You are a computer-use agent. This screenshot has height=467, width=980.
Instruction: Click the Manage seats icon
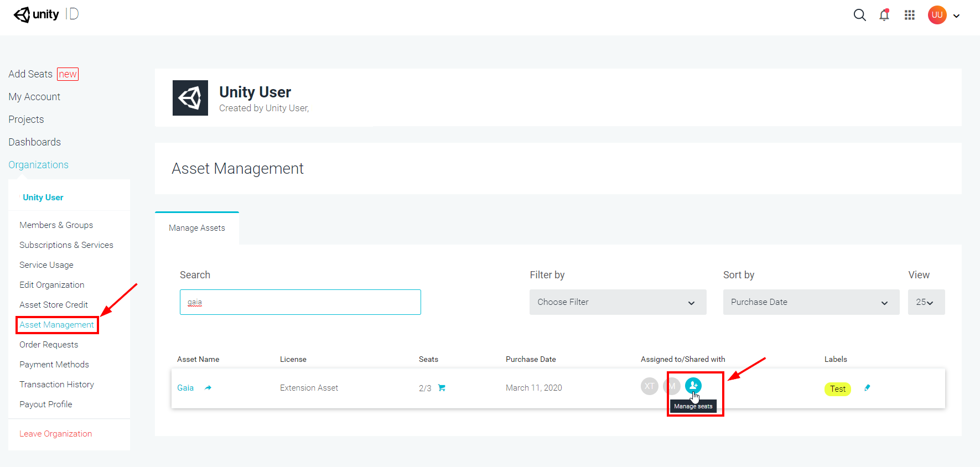pos(693,385)
